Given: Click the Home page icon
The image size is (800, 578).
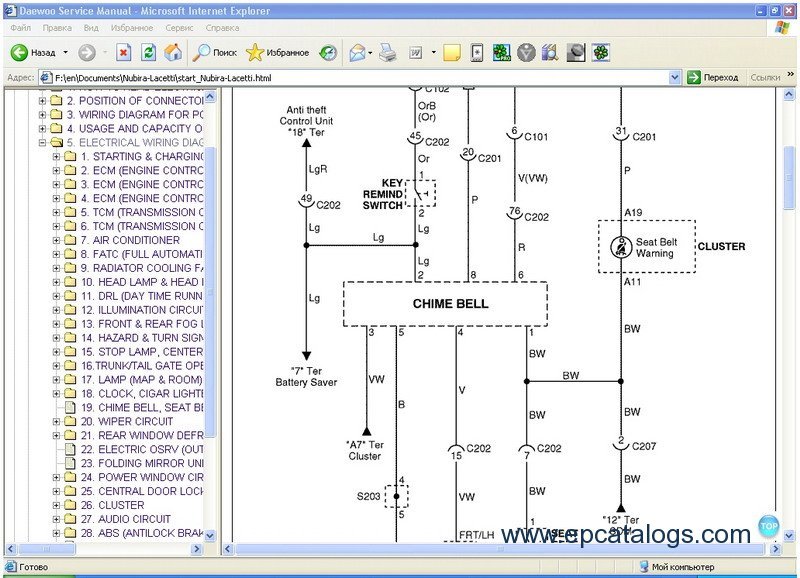Looking at the screenshot, I should (173, 52).
